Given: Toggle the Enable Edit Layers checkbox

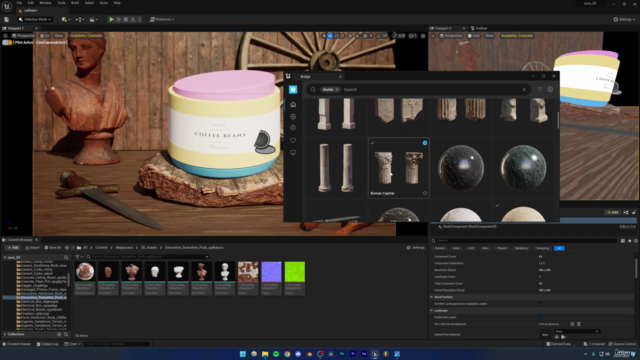Looking at the screenshot, I should 541,317.
